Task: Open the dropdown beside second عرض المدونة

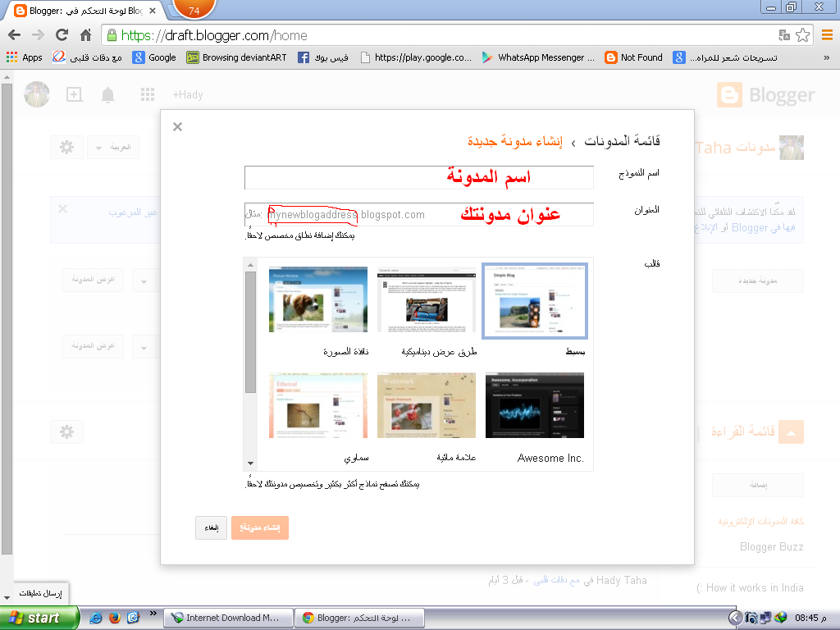Action: coord(144,346)
